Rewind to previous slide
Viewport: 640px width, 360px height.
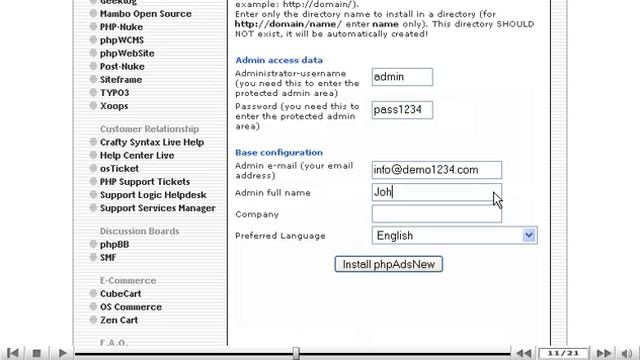click(x=524, y=353)
